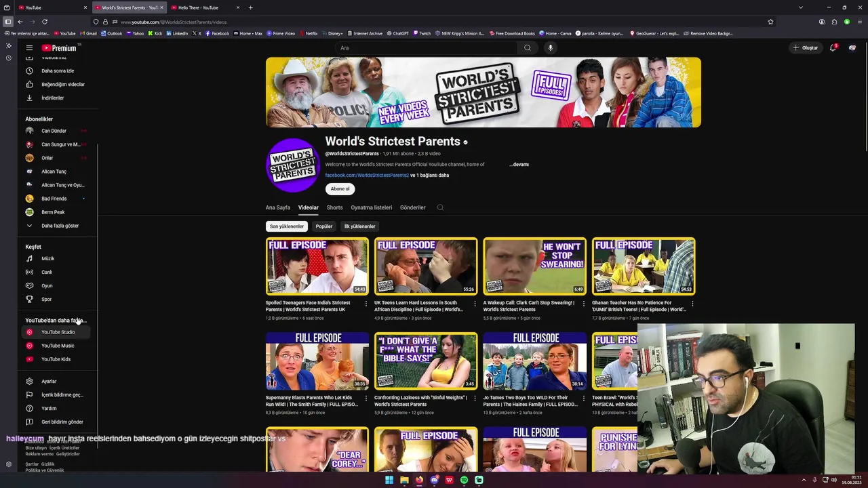Open Spoiled Teenagers Face India's Strictest thumbnail
Screen dimensions: 868x488
click(317, 266)
